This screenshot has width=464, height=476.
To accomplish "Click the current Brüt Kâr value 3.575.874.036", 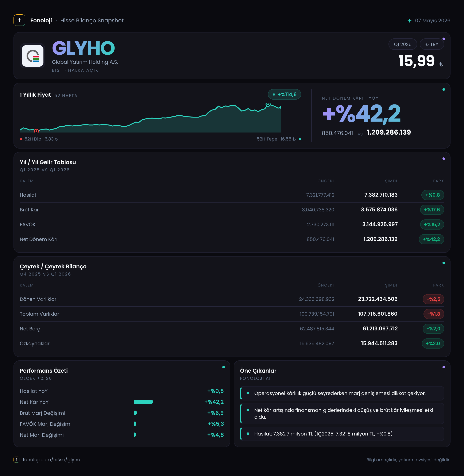I will click(x=379, y=210).
